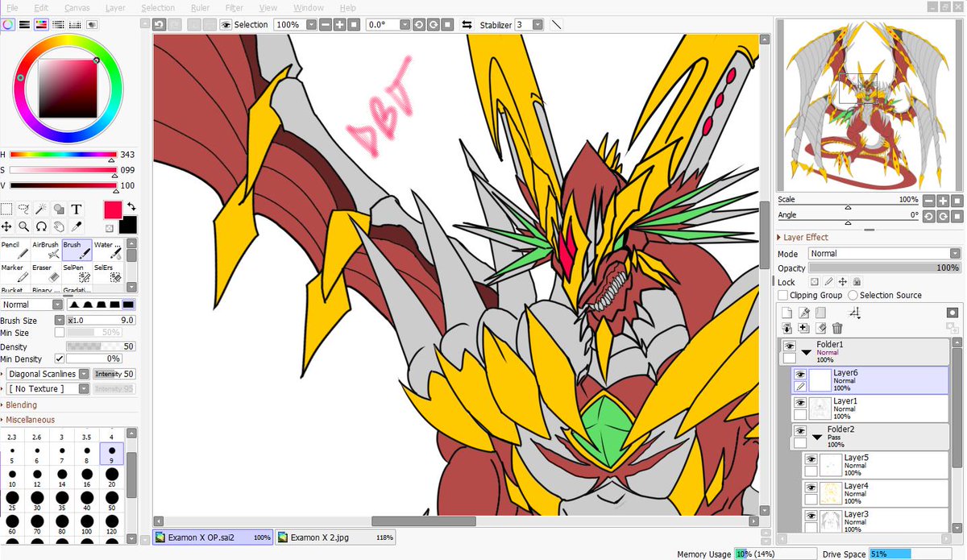The width and height of the screenshot is (967, 560).
Task: Delete layer with trash can icon
Action: click(837, 328)
